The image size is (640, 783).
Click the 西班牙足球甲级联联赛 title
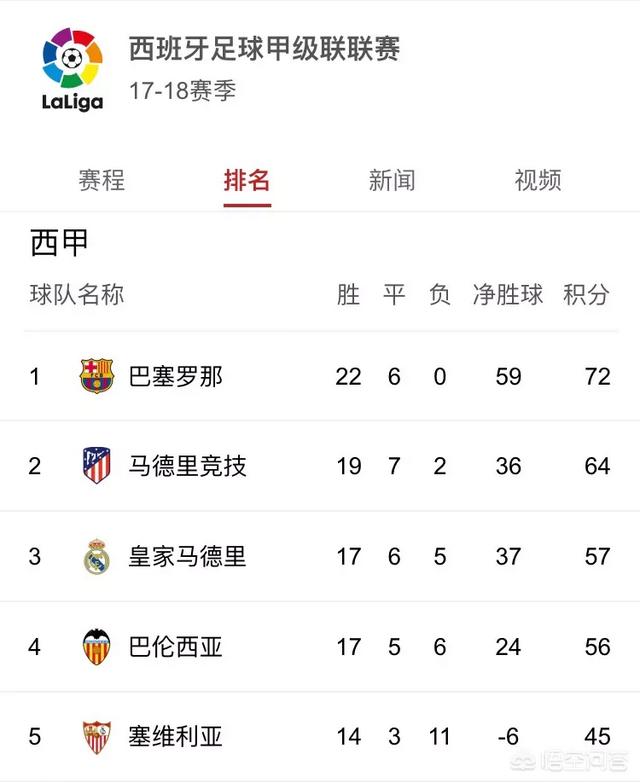coord(264,48)
